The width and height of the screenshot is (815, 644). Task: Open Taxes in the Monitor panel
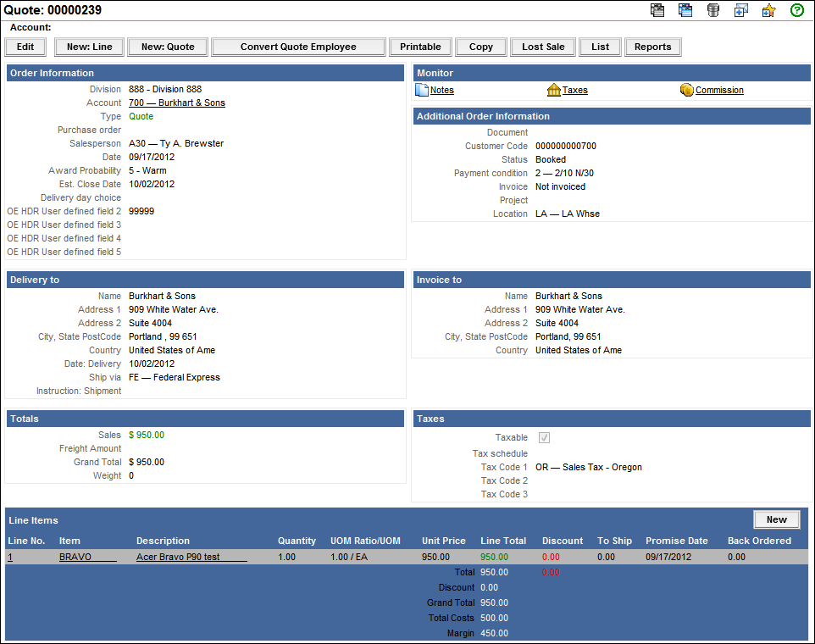pos(574,90)
